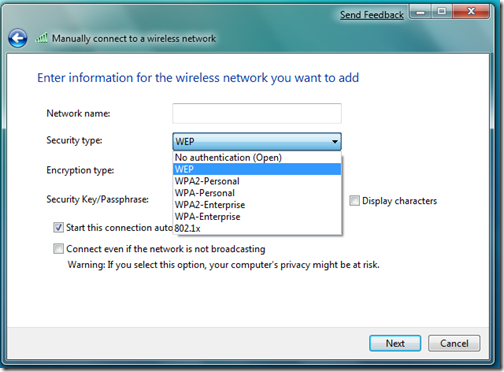Viewport: 504px width, 372px height.
Task: Close the wireless network wizard
Action: 471,12
